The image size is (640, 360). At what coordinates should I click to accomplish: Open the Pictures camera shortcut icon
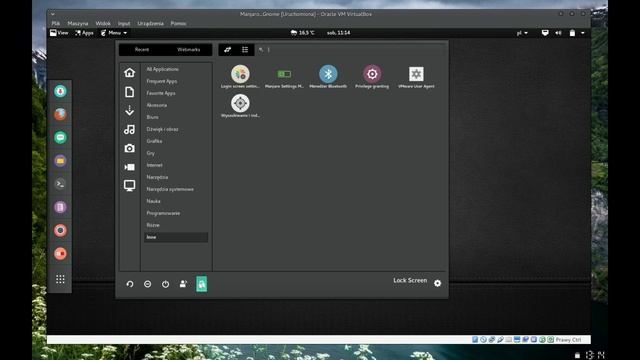point(129,148)
